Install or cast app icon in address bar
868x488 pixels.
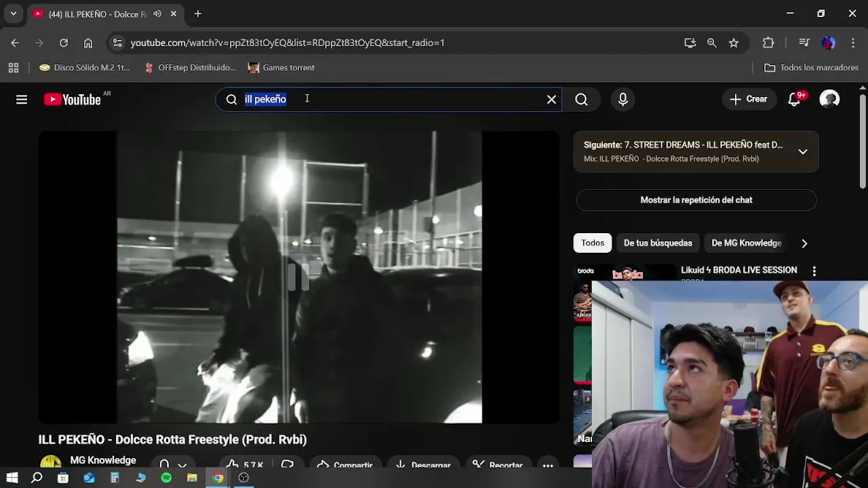(690, 43)
